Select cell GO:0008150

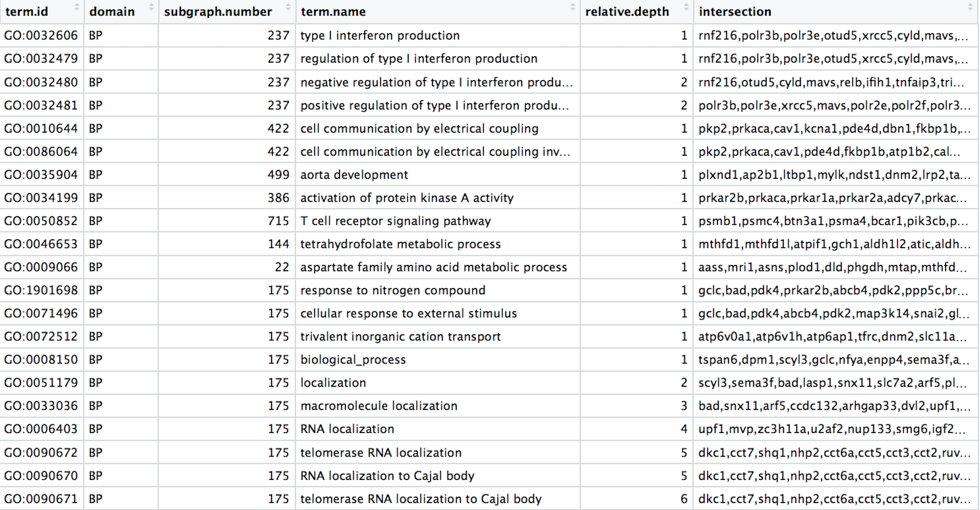pyautogui.click(x=42, y=359)
